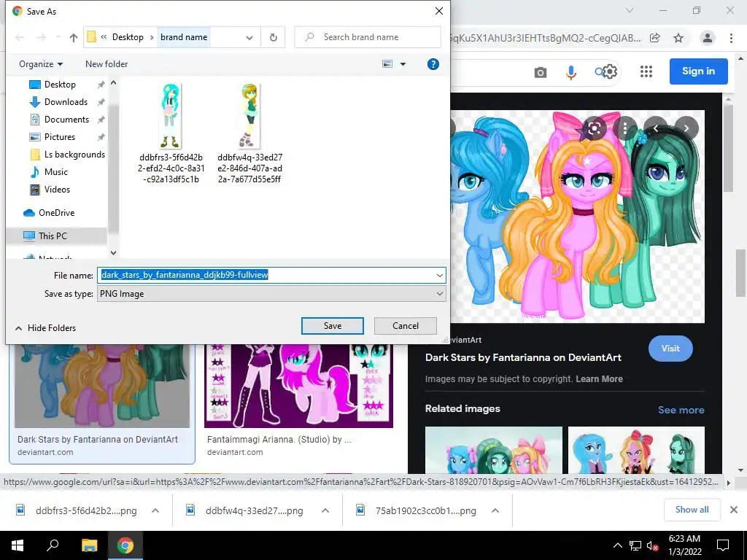This screenshot has width=747, height=560.
Task: Select Music in the navigation pane
Action: (55, 172)
